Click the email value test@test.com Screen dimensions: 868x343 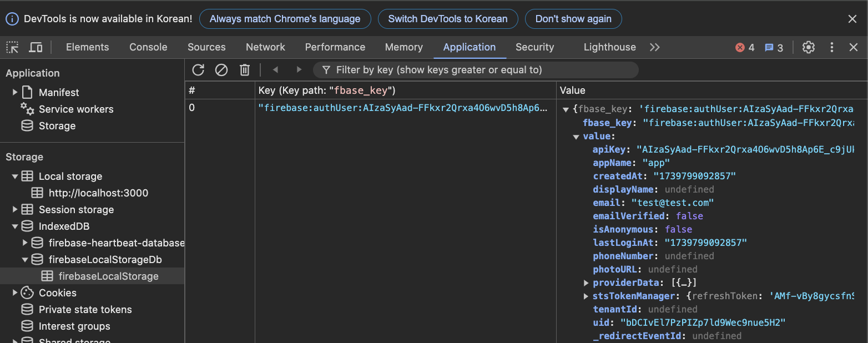coord(673,203)
